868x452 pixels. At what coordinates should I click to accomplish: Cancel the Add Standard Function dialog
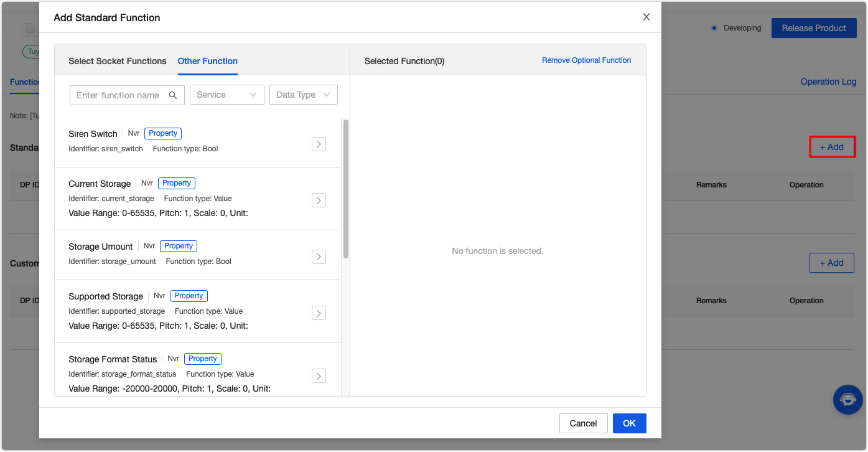[x=583, y=423]
